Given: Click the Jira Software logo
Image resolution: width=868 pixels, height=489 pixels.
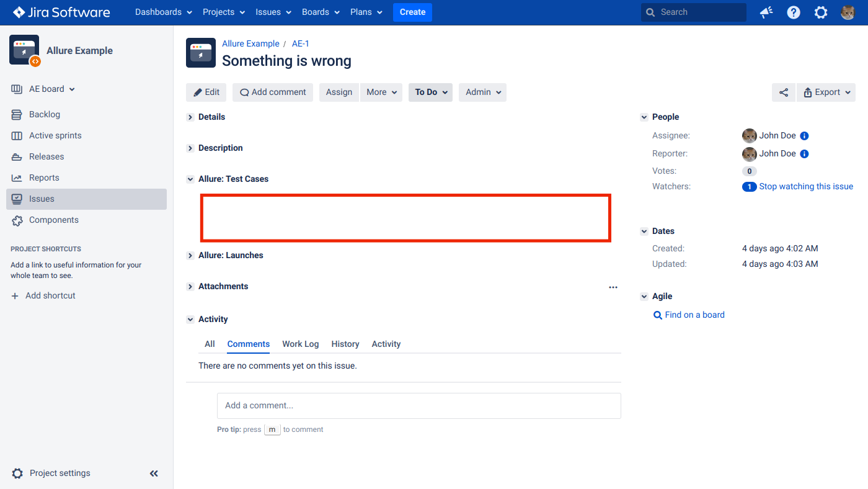Looking at the screenshot, I should click(61, 12).
